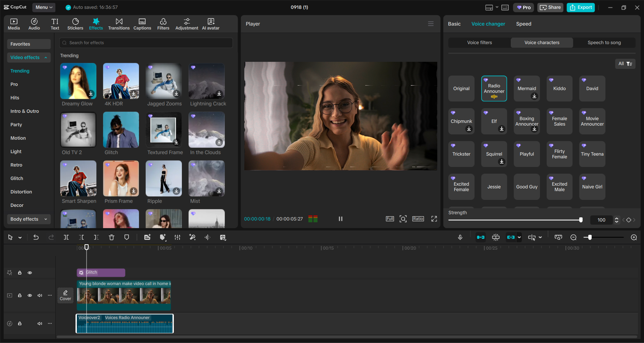Click the Delete clip trash icon
This screenshot has width=644, height=343.
111,237
